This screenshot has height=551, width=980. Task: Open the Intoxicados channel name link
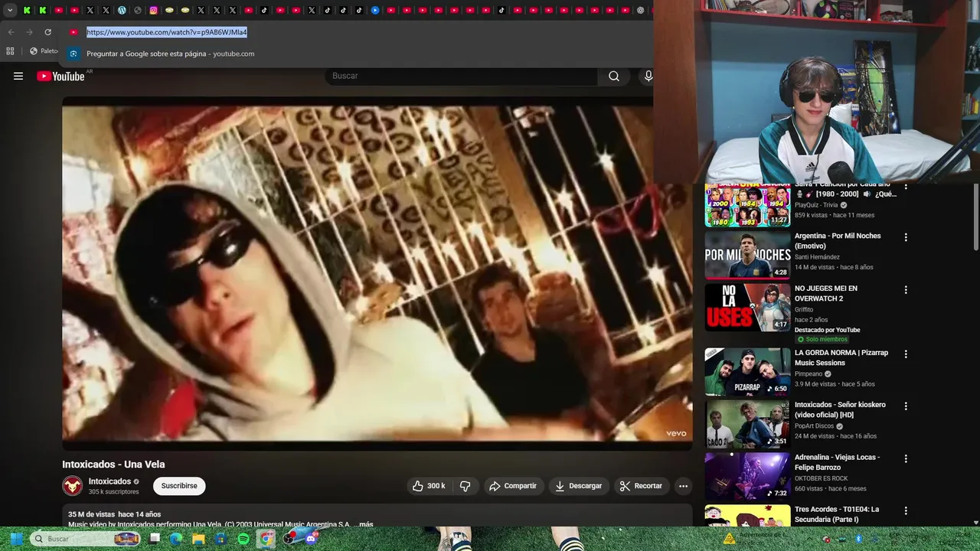[109, 481]
